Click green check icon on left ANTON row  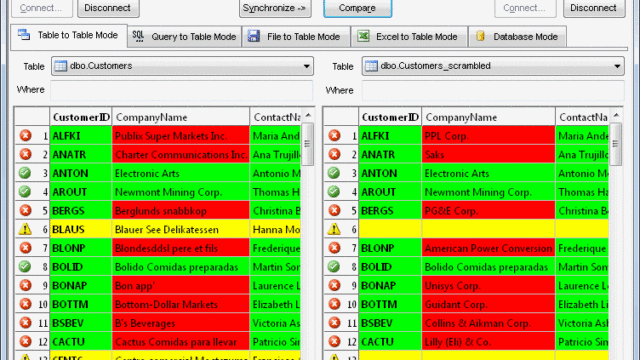25,173
